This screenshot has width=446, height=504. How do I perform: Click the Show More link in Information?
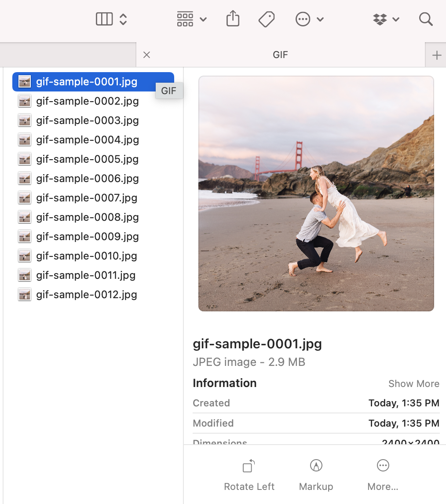[413, 383]
